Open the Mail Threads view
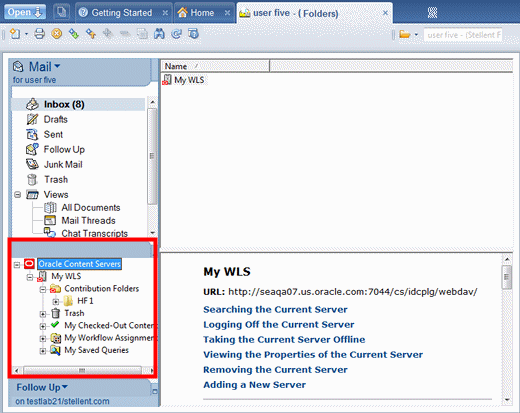This screenshot has height=413, width=520. (x=88, y=221)
